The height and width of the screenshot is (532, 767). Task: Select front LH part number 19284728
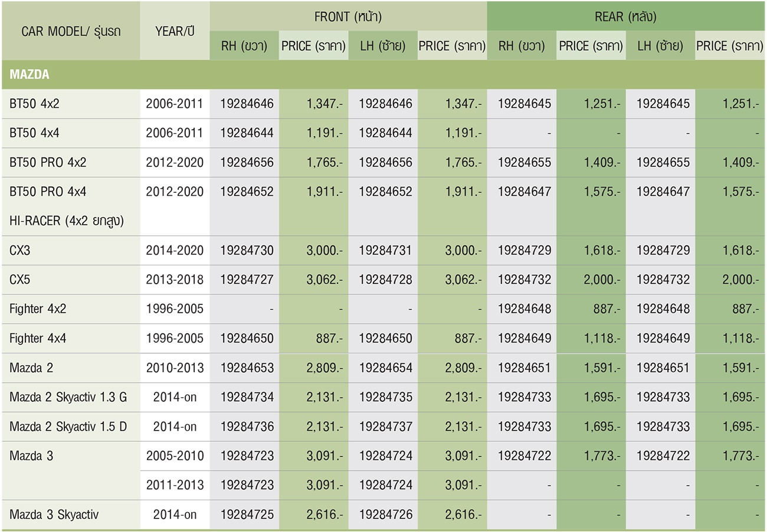point(386,280)
